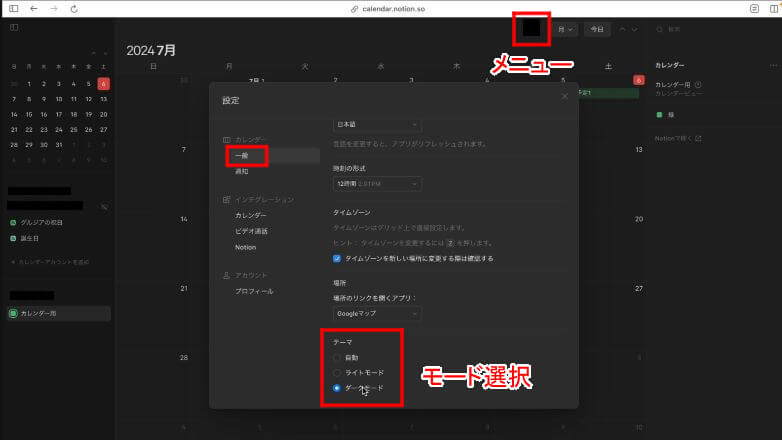Click the インテグレーション section icon
Viewport: 782px width, 440px height.
point(226,200)
